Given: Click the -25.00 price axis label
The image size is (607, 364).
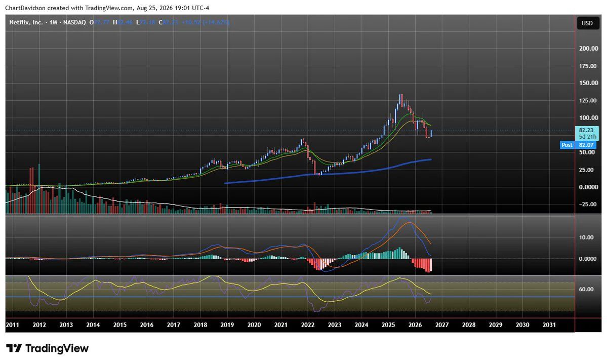Looking at the screenshot, I should click(588, 204).
